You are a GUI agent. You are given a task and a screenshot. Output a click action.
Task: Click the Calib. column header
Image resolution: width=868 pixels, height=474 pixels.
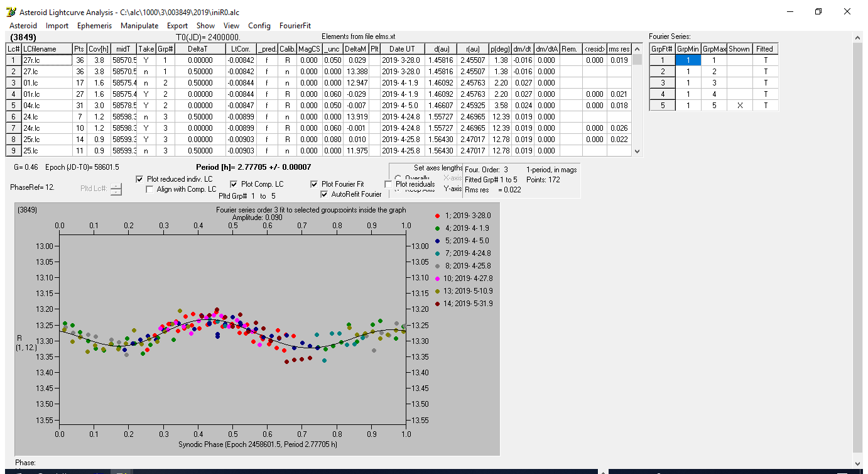click(x=287, y=48)
